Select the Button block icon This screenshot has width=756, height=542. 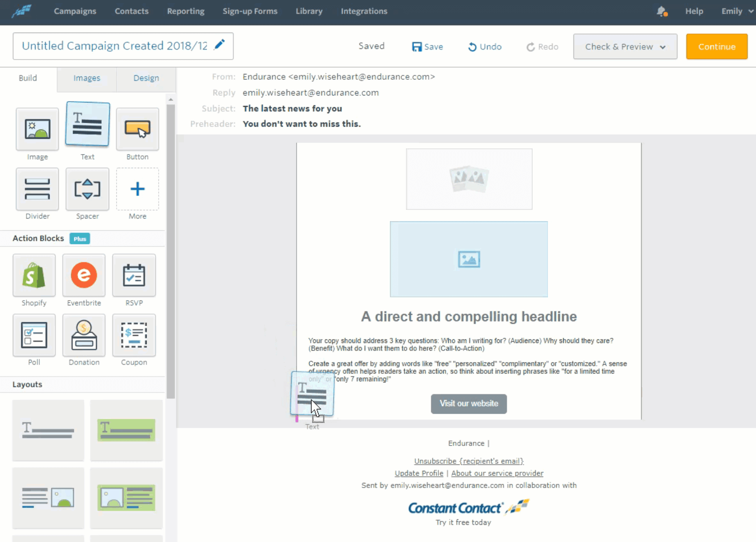coord(137,129)
